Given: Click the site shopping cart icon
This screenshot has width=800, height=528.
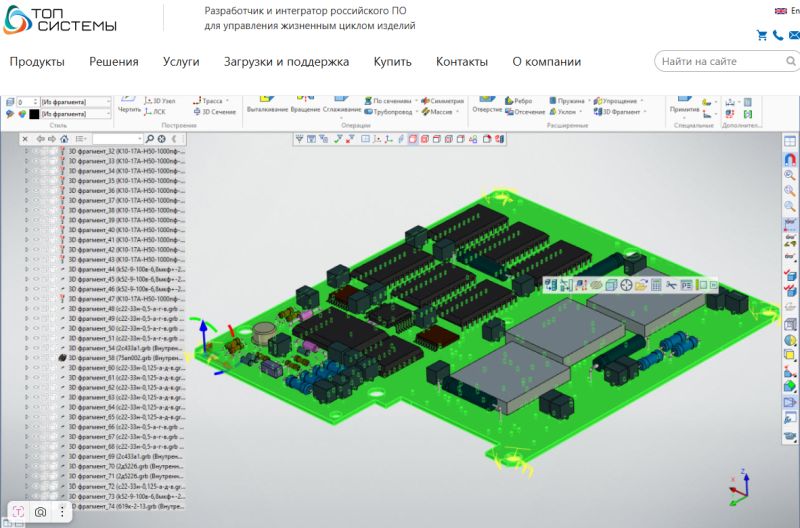Looking at the screenshot, I should tap(762, 35).
